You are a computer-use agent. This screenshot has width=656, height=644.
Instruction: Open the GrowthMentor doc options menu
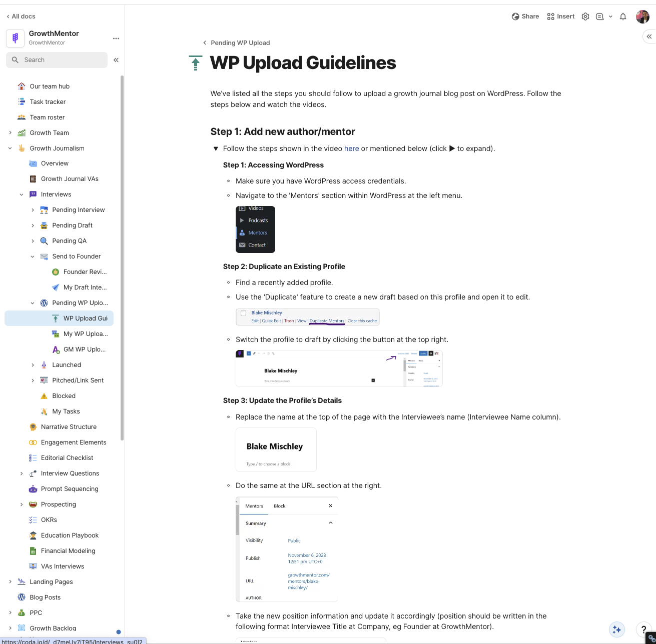point(116,38)
